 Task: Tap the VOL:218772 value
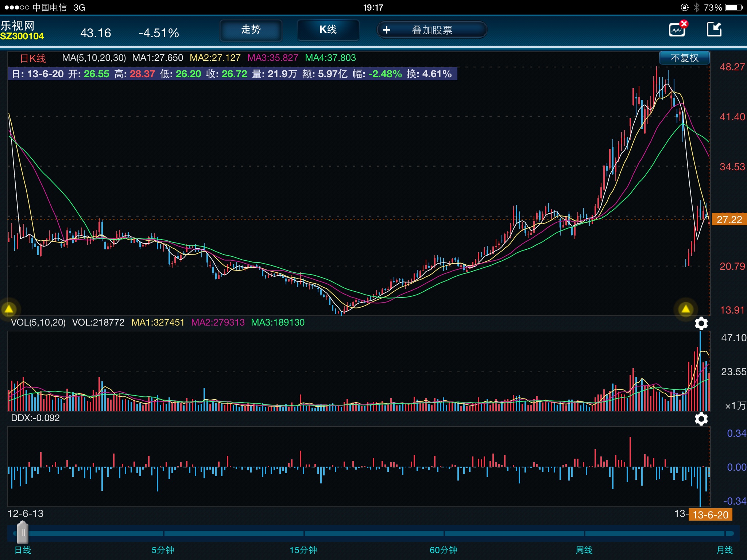pyautogui.click(x=98, y=322)
